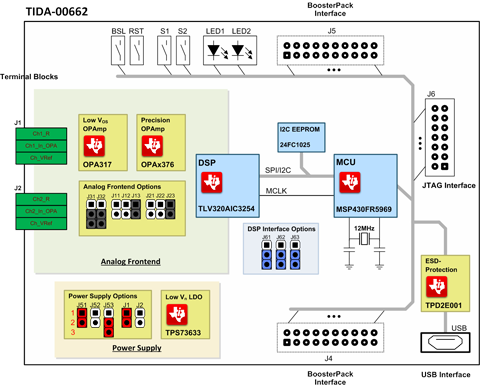Click the TI logo in the TPD2E001 ESD block
This screenshot has width=480, height=387.
(x=436, y=287)
